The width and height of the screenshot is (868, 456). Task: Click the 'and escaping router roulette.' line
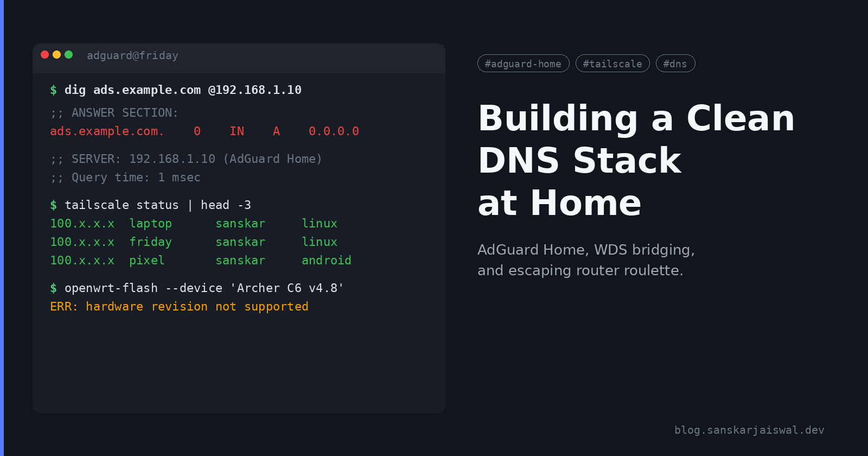click(580, 270)
